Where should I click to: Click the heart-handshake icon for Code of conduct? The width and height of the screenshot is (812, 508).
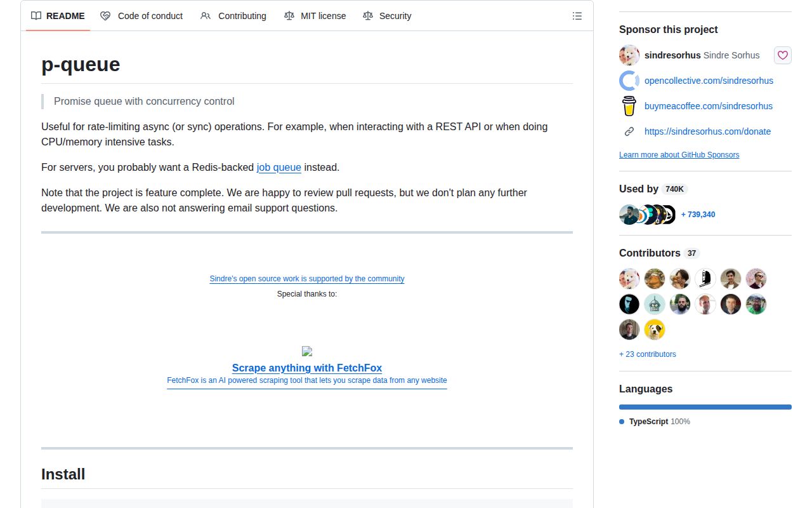(x=105, y=16)
